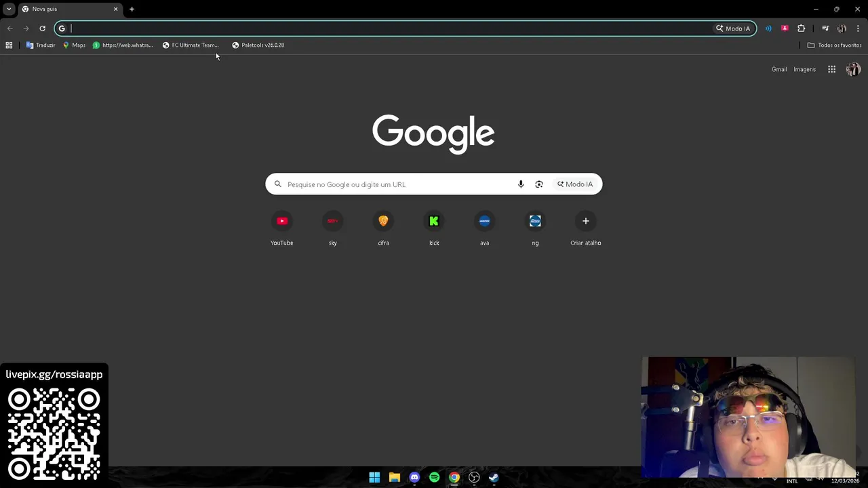
Task: Open a new tab with the plus button
Action: click(132, 9)
